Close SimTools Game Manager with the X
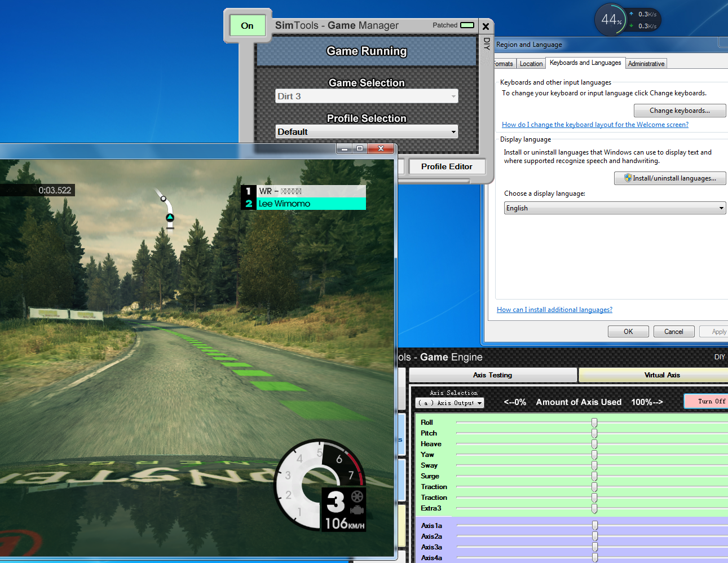The height and width of the screenshot is (563, 728). point(486,26)
